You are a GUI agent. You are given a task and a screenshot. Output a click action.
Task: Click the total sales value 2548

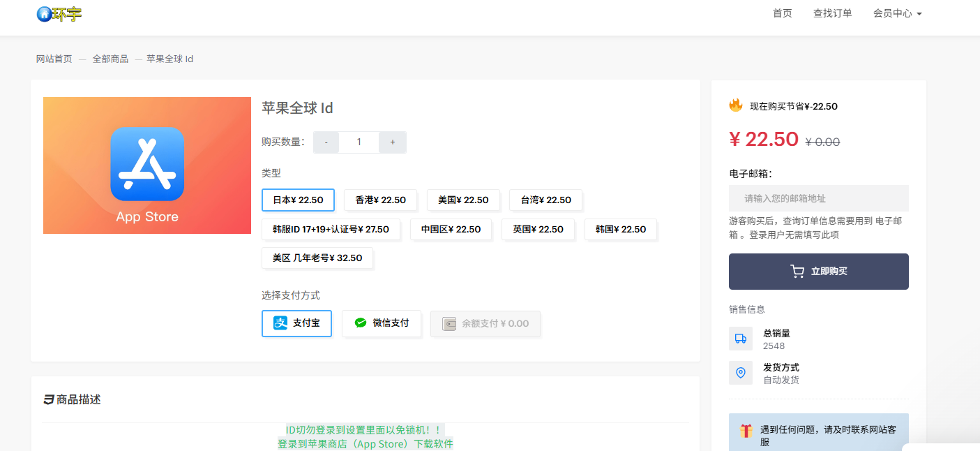point(774,346)
